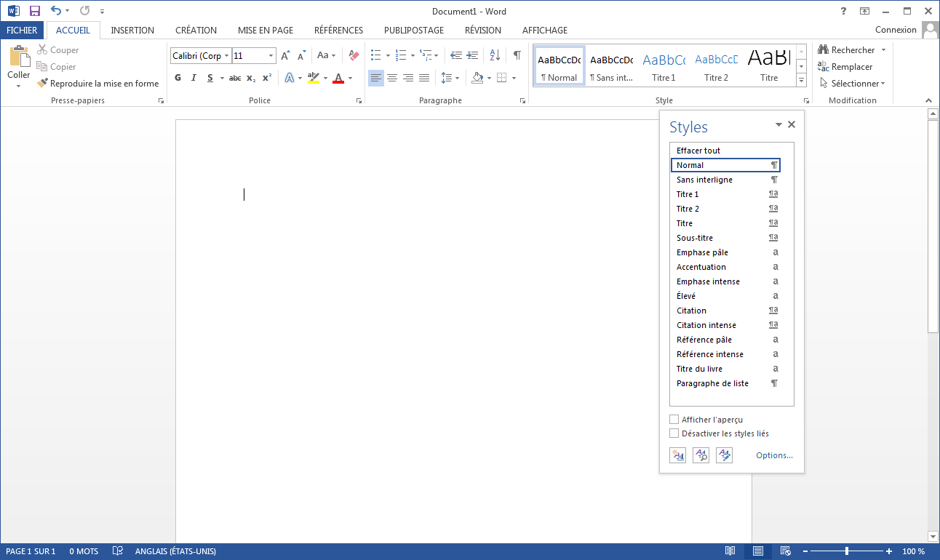
Task: Toggle Print Layout view in status bar
Action: pyautogui.click(x=757, y=551)
